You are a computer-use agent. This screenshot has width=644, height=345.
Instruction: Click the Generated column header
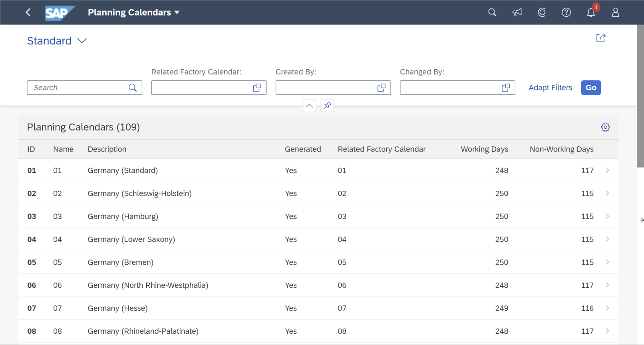pyautogui.click(x=302, y=149)
